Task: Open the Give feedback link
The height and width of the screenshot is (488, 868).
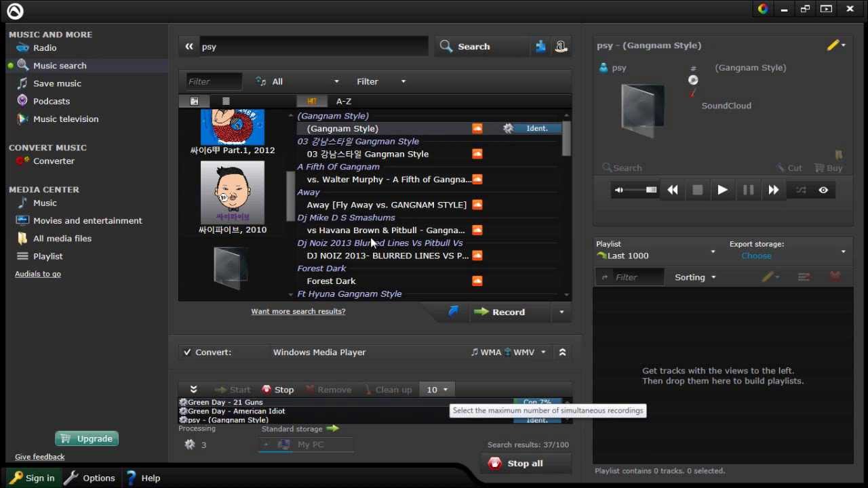Action: click(40, 457)
